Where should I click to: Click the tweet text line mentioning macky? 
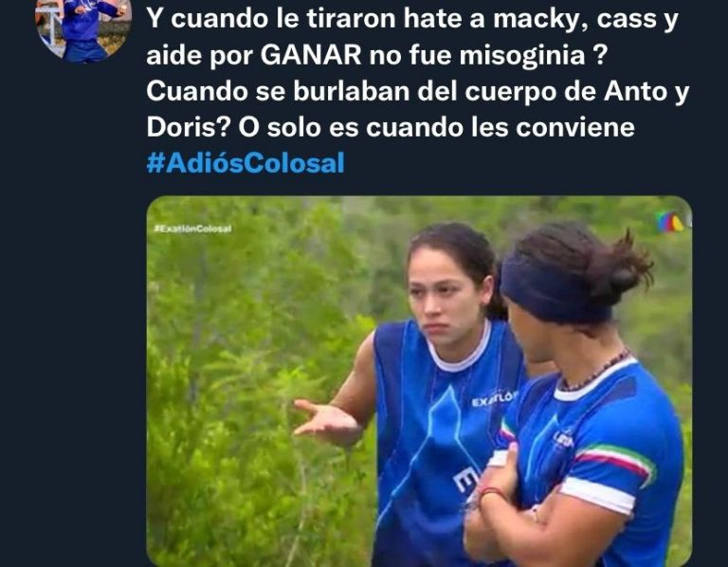click(x=412, y=20)
